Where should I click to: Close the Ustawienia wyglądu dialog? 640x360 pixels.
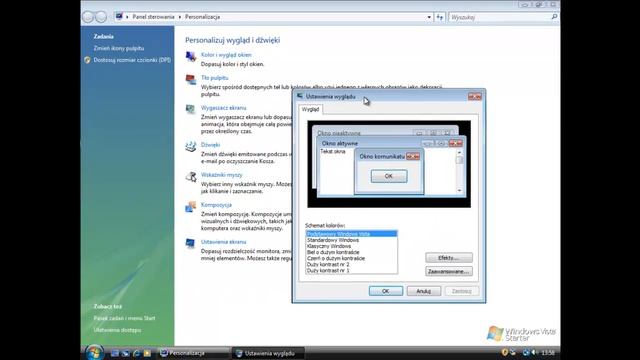tap(475, 96)
